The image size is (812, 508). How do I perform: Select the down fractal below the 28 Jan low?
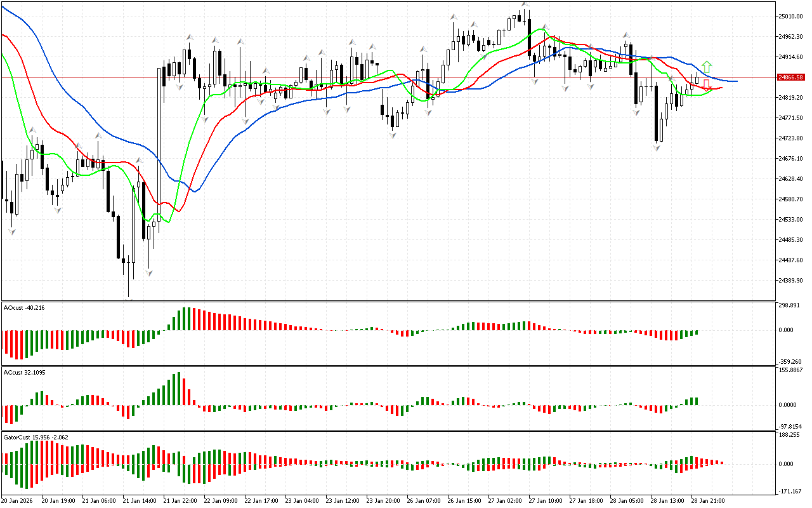[657, 148]
